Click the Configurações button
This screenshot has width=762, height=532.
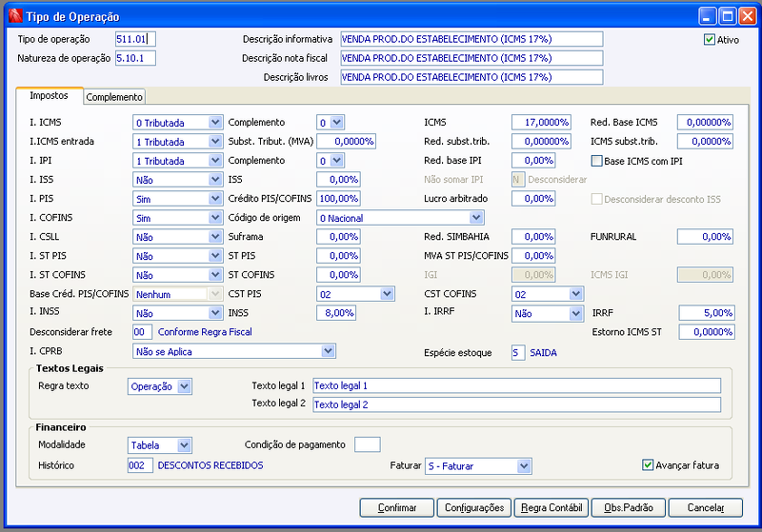tap(474, 507)
